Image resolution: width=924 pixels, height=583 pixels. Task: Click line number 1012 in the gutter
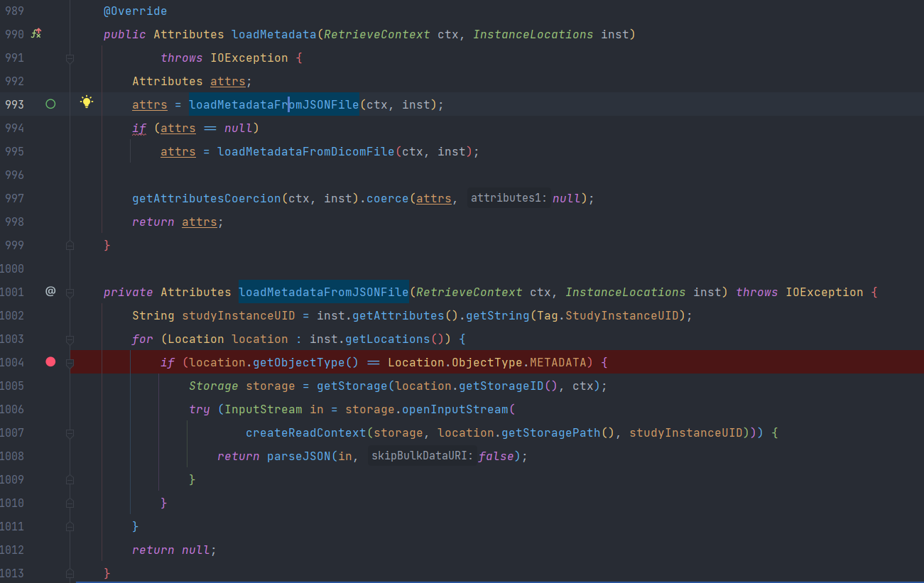pyautogui.click(x=12, y=550)
